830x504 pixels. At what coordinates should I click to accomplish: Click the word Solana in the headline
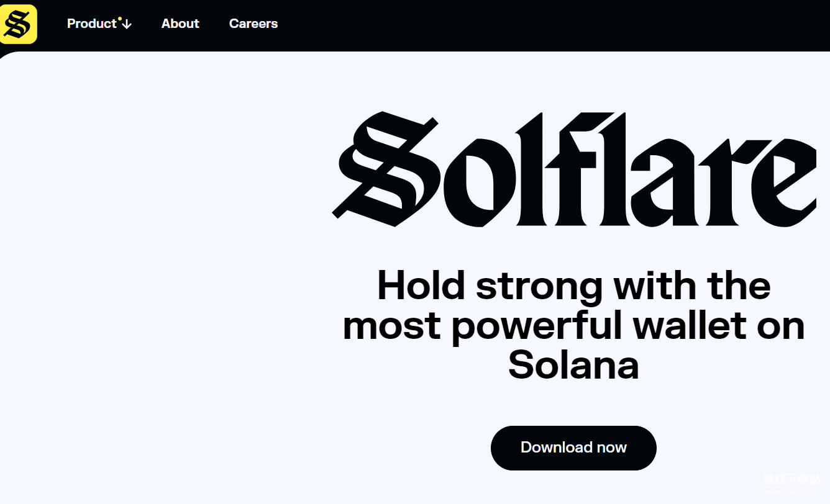click(x=573, y=365)
